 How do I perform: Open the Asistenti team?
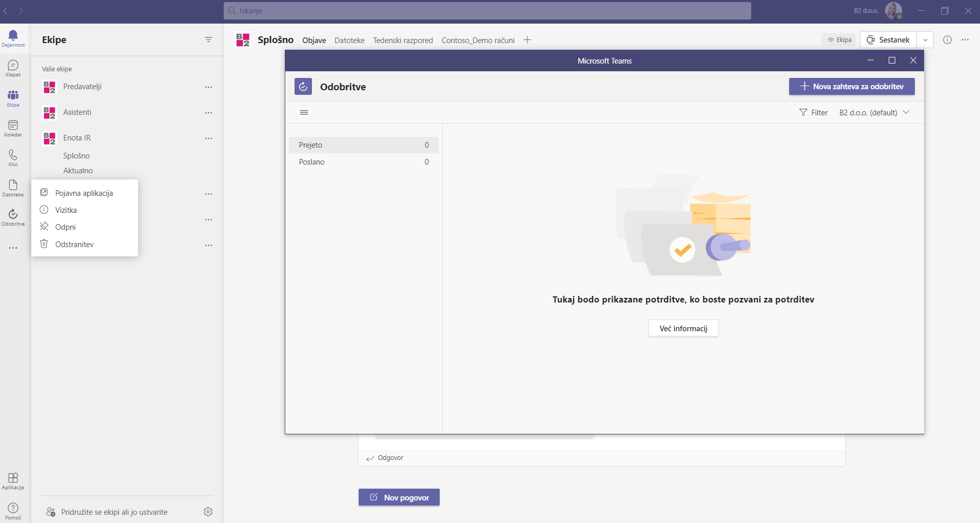pyautogui.click(x=77, y=112)
